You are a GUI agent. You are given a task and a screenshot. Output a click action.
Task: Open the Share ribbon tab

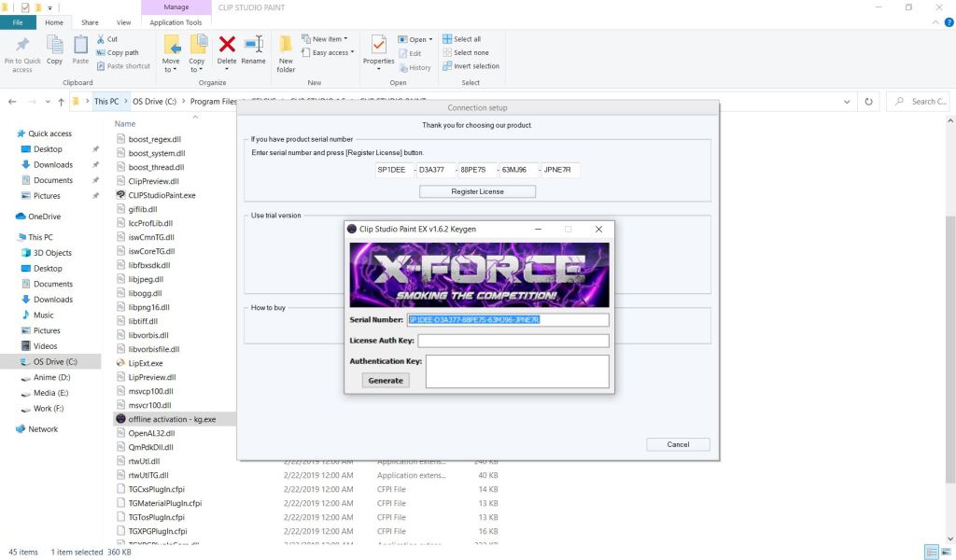click(x=92, y=22)
